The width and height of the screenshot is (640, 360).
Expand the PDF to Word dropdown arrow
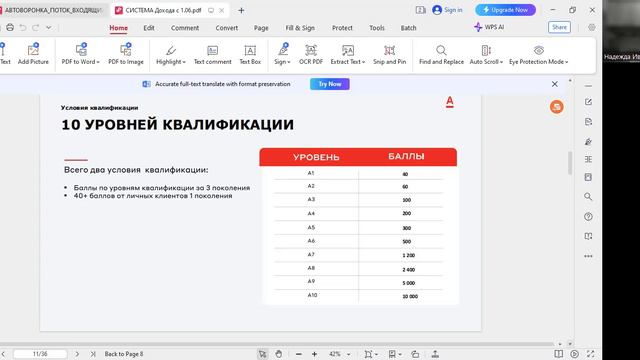pyautogui.click(x=98, y=62)
